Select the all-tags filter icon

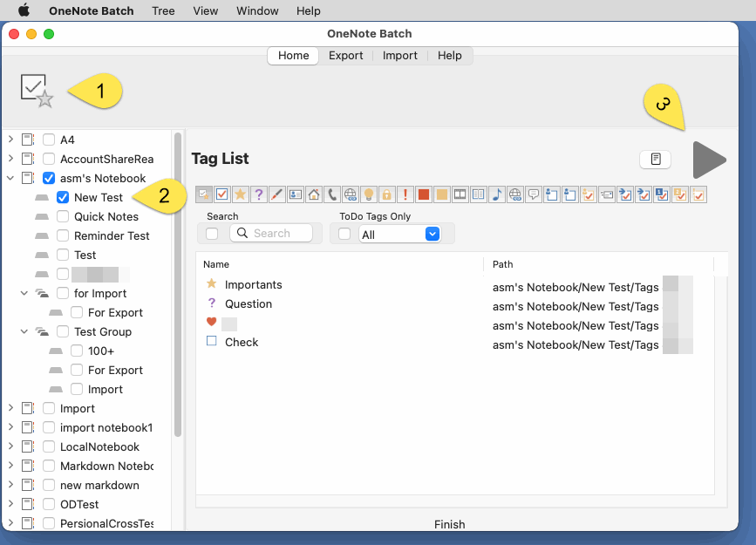pyautogui.click(x=204, y=194)
